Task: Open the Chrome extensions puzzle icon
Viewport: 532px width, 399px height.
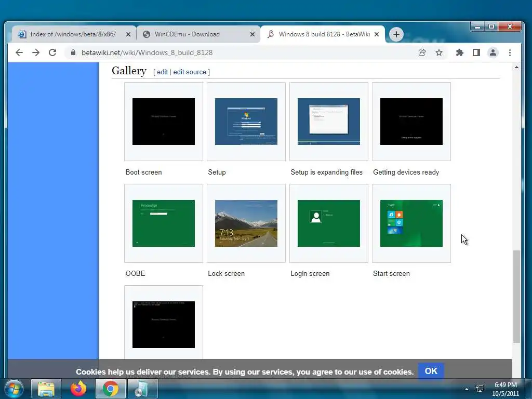Action: [x=460, y=52]
